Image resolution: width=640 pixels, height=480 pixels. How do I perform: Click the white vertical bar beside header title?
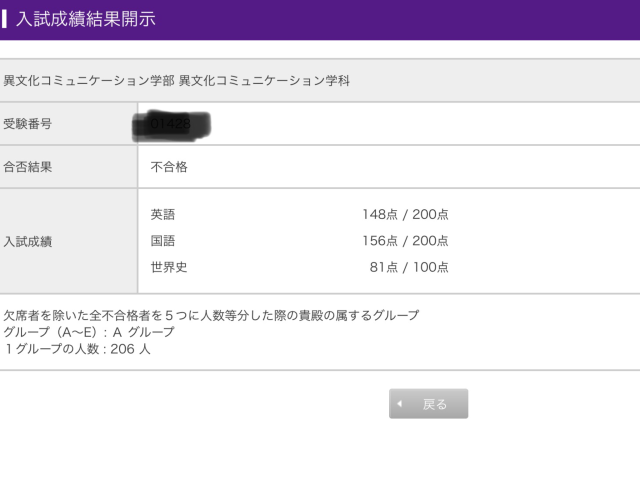coord(5,19)
